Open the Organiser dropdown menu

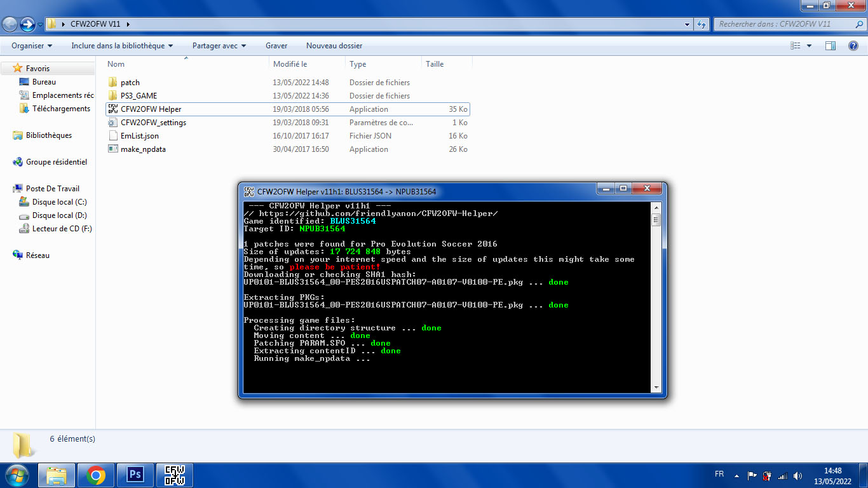point(32,46)
